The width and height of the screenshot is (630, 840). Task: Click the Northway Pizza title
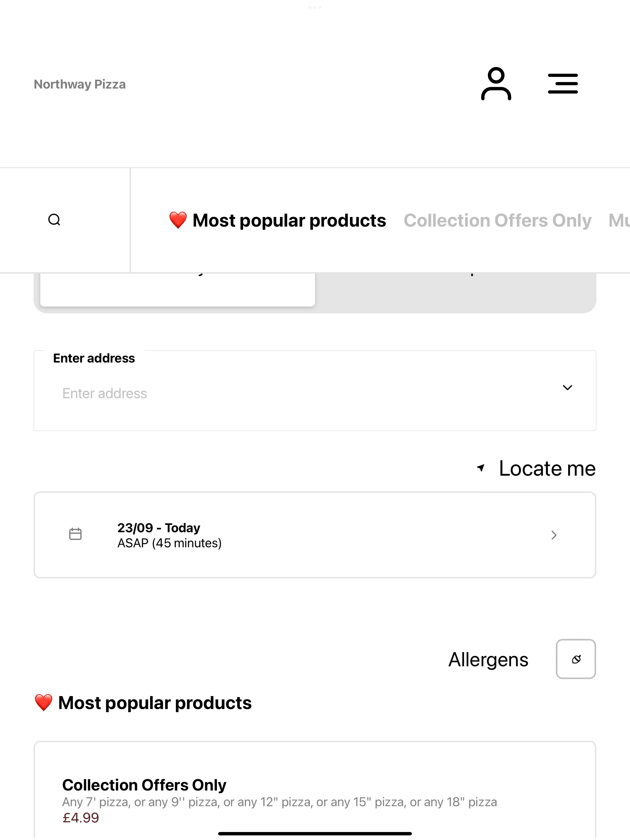80,84
